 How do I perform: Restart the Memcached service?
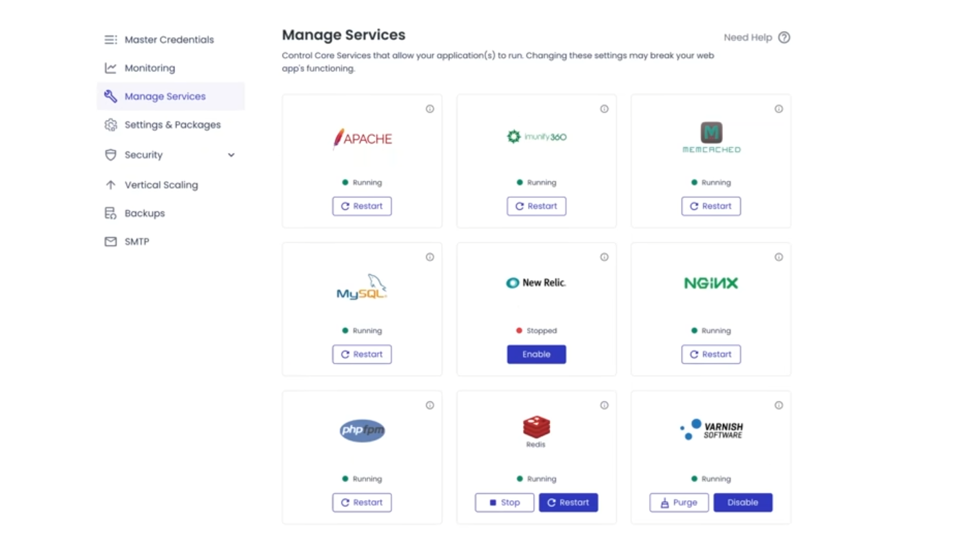click(x=711, y=206)
